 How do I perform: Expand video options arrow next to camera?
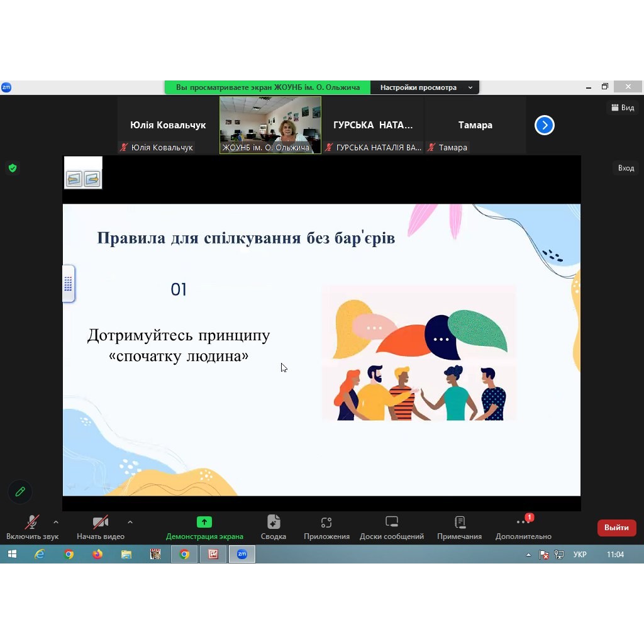tap(130, 522)
